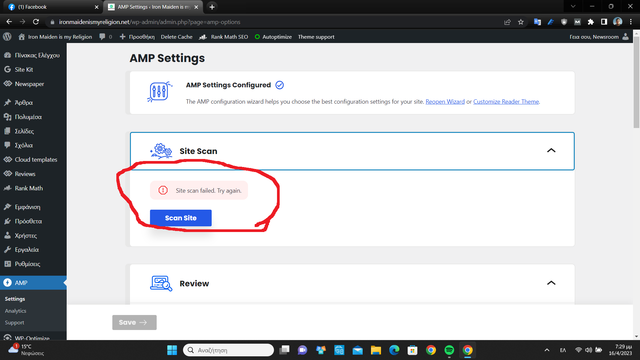Screen dimensions: 640x360
Task: Open the WordPress logo menu in admin bar
Action: tap(7, 37)
